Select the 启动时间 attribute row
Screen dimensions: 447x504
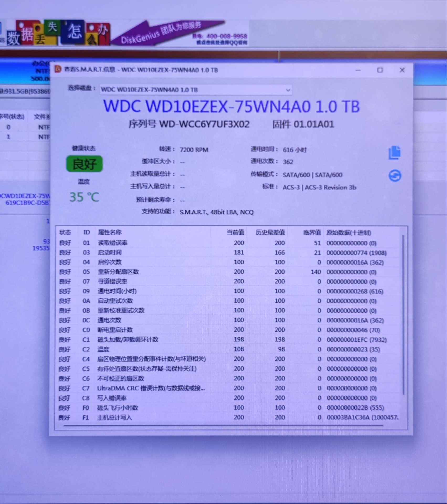[x=229, y=253]
